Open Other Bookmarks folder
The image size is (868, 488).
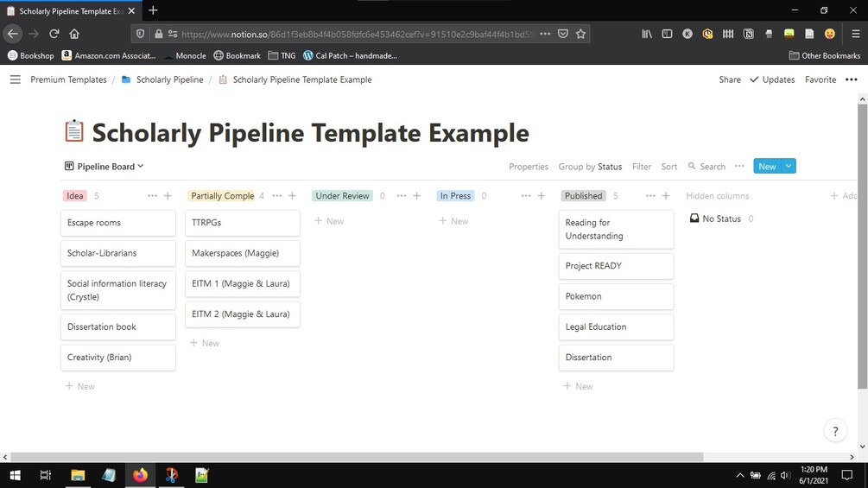[x=824, y=55]
